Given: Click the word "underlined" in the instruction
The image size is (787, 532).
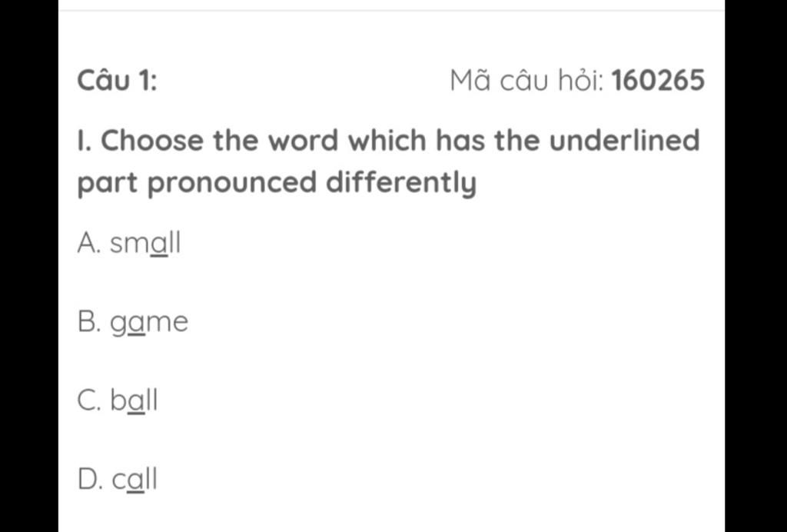Looking at the screenshot, I should coord(624,140).
